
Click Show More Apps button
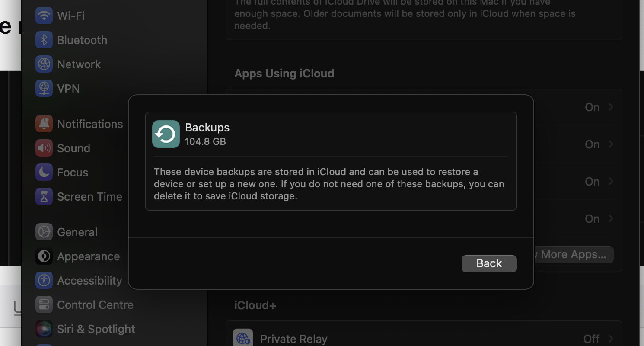(x=574, y=254)
